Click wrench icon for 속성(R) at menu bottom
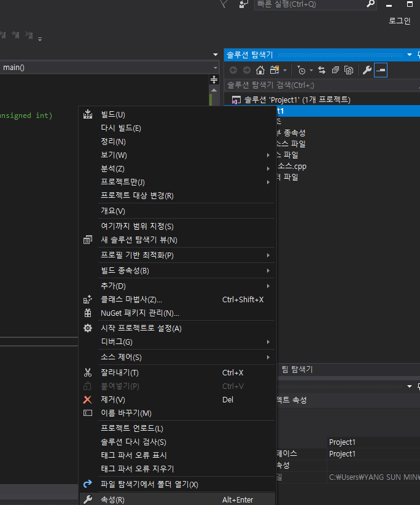This screenshot has height=505, width=420. tap(88, 499)
